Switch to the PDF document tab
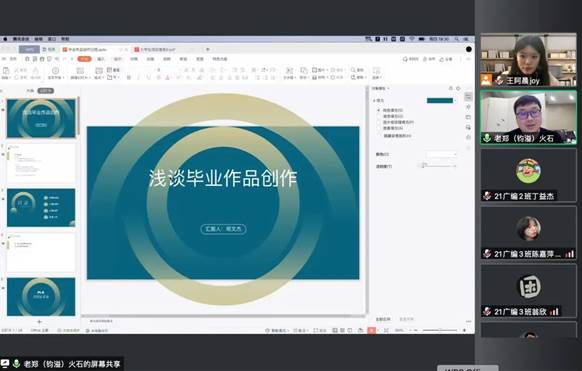Image resolution: width=582 pixels, height=371 pixels. tap(159, 49)
